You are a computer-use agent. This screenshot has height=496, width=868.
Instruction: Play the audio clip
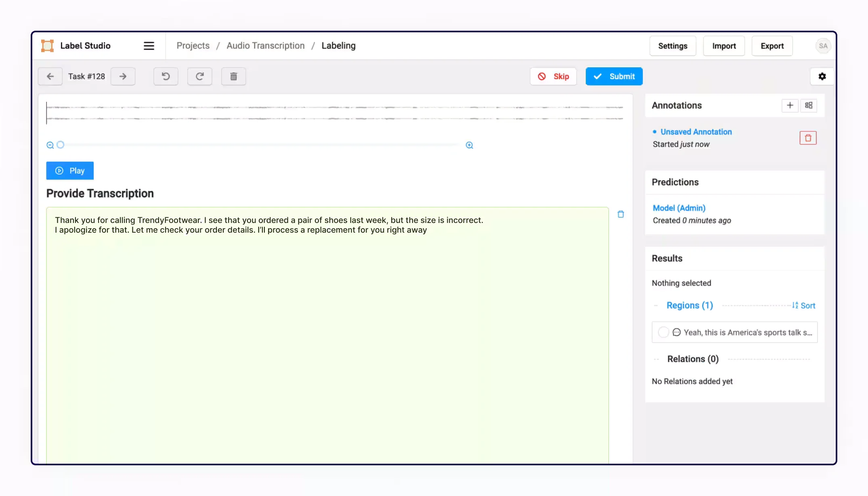(70, 170)
